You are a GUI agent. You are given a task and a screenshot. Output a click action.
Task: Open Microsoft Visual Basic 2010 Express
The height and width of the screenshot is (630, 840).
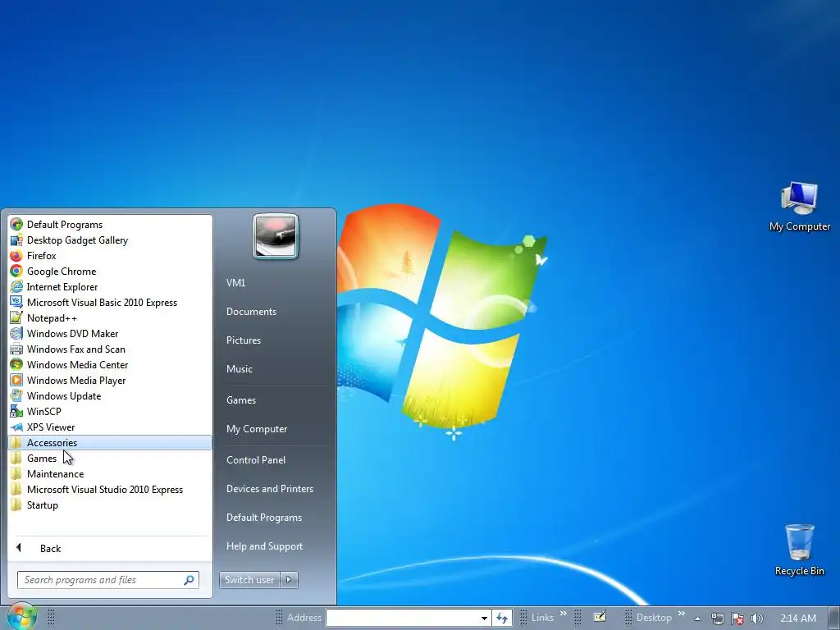110,302
